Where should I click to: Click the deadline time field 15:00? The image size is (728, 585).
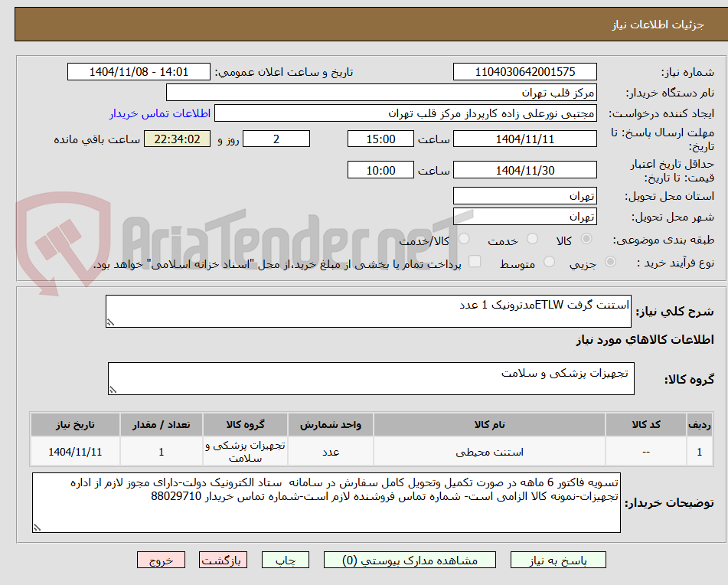pyautogui.click(x=380, y=139)
